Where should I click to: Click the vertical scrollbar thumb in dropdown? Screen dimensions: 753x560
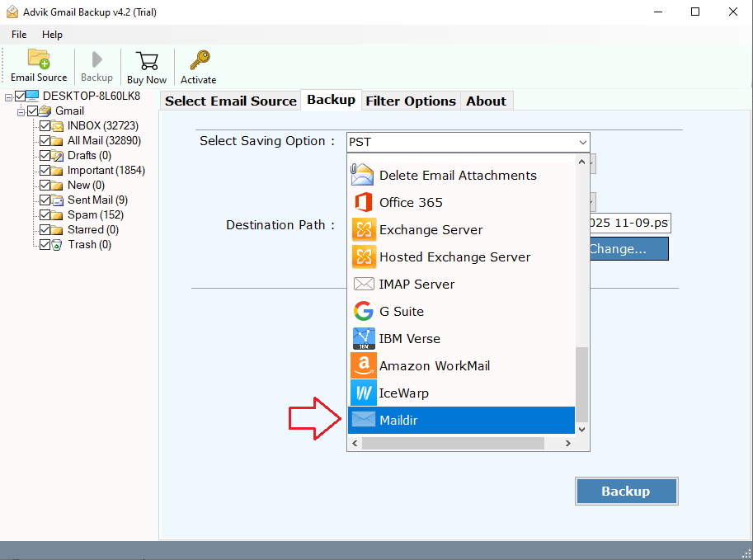(581, 384)
